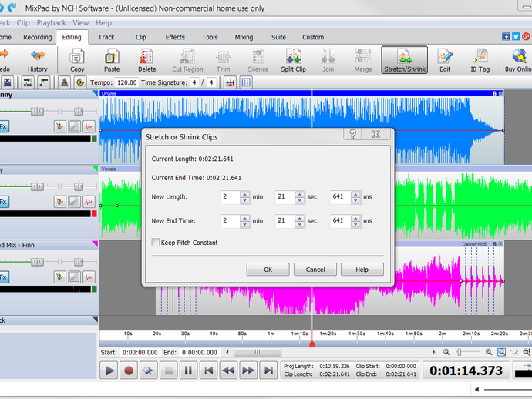This screenshot has width=532, height=399.
Task: Decrease New End Time seconds with down arrow
Action: coord(301,224)
